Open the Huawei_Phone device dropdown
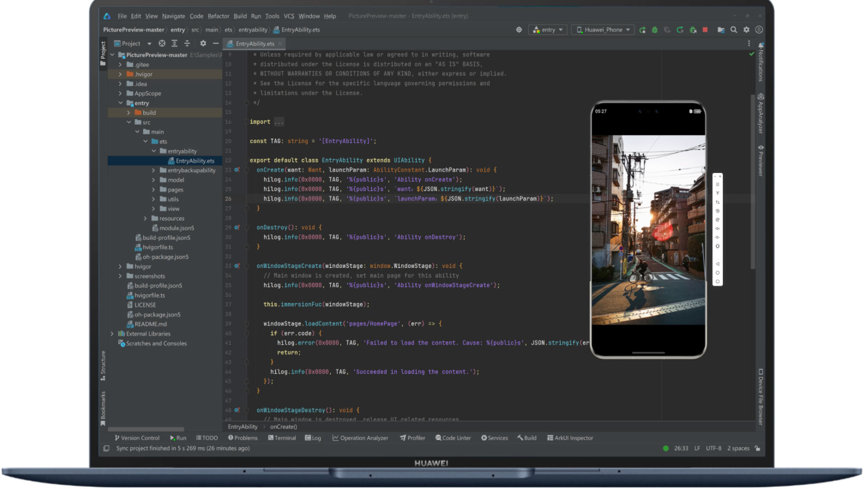Screen dimensions: 868x489 (603, 30)
